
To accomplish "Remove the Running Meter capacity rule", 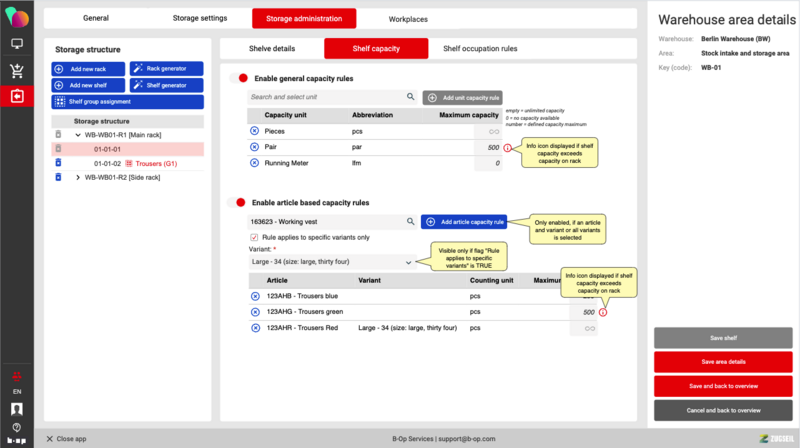I will pyautogui.click(x=254, y=162).
